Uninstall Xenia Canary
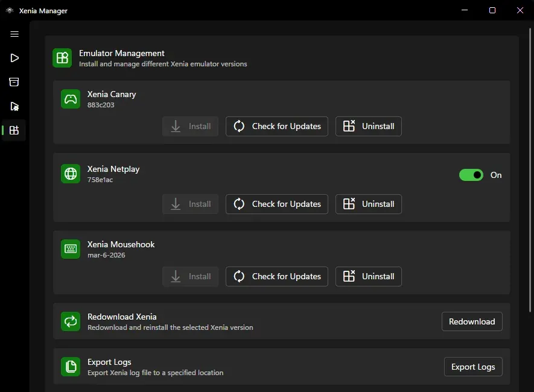 tap(369, 126)
